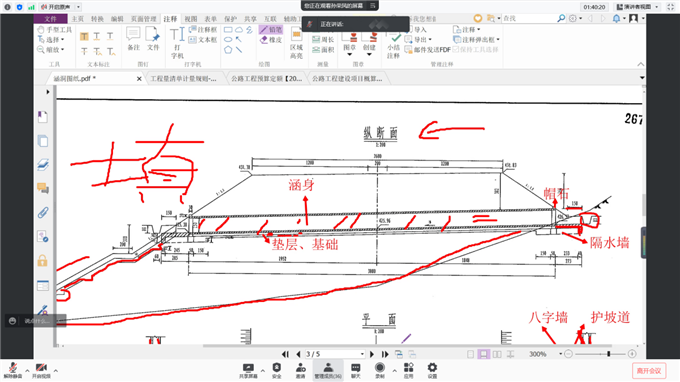Click the 离开会议 leave meeting button
The width and height of the screenshot is (680, 382).
(649, 371)
